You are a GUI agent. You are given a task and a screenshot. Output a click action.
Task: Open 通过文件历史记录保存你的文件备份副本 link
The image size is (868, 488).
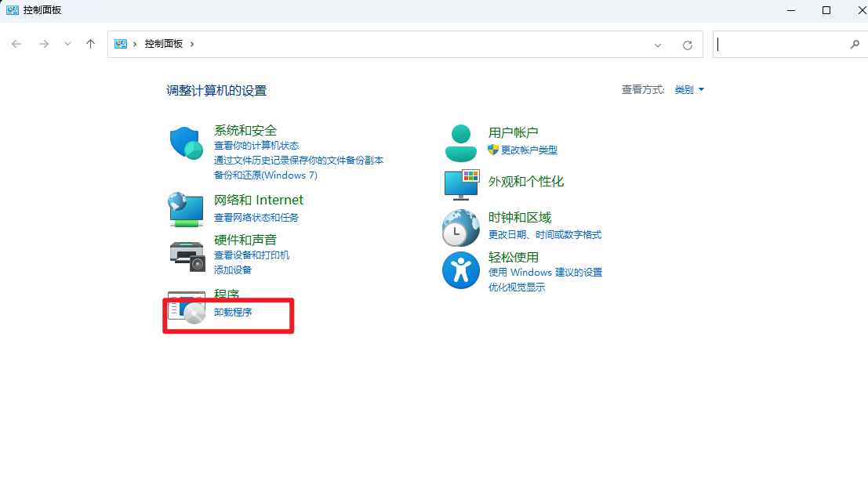click(299, 161)
